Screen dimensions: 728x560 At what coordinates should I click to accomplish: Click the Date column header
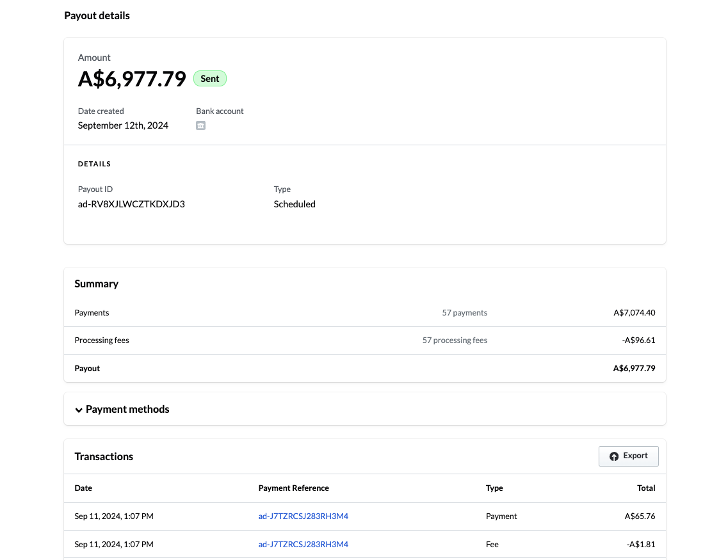coord(83,488)
